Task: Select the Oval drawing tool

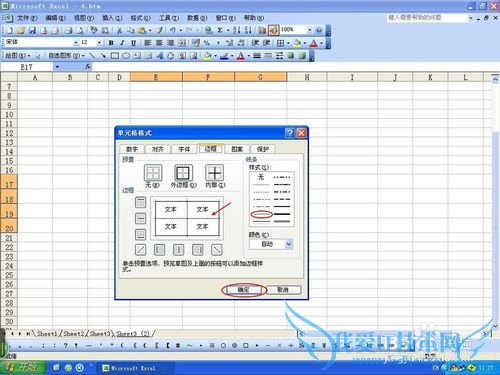Action: pos(126,56)
